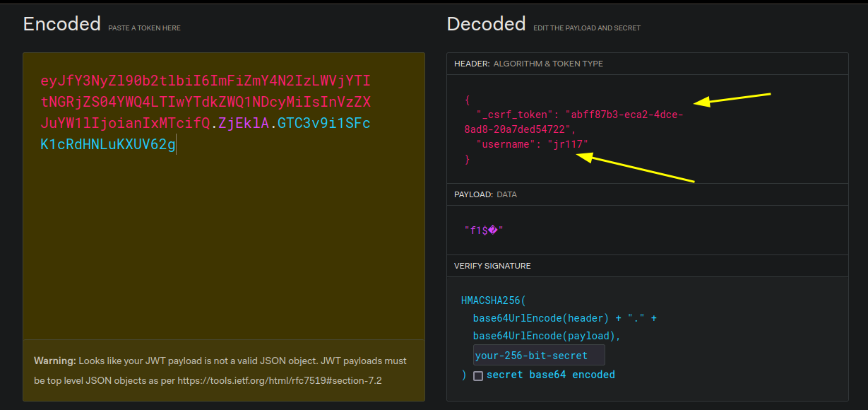Click the "_csrf_token" key in decoded header
The image size is (868, 410).
point(515,115)
